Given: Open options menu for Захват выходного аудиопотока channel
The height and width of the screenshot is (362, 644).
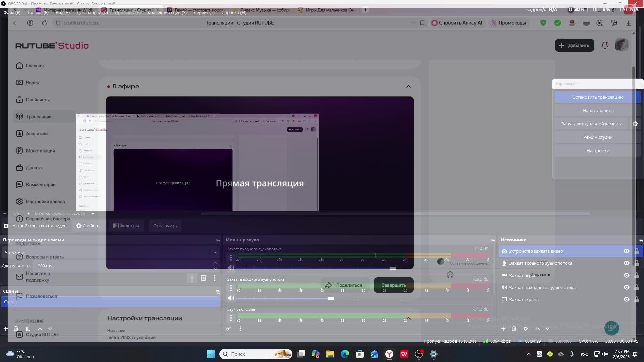Looking at the screenshot, I should (x=231, y=288).
